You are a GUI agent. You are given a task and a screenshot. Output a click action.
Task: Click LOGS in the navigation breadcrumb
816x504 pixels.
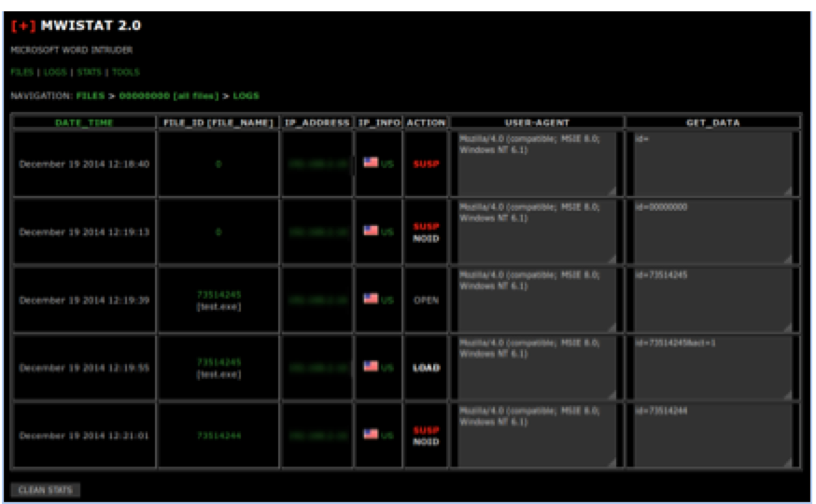tap(246, 96)
